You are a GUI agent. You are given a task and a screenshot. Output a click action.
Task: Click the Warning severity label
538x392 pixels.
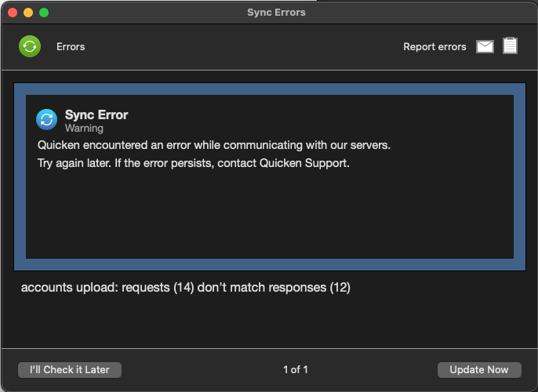(x=84, y=129)
